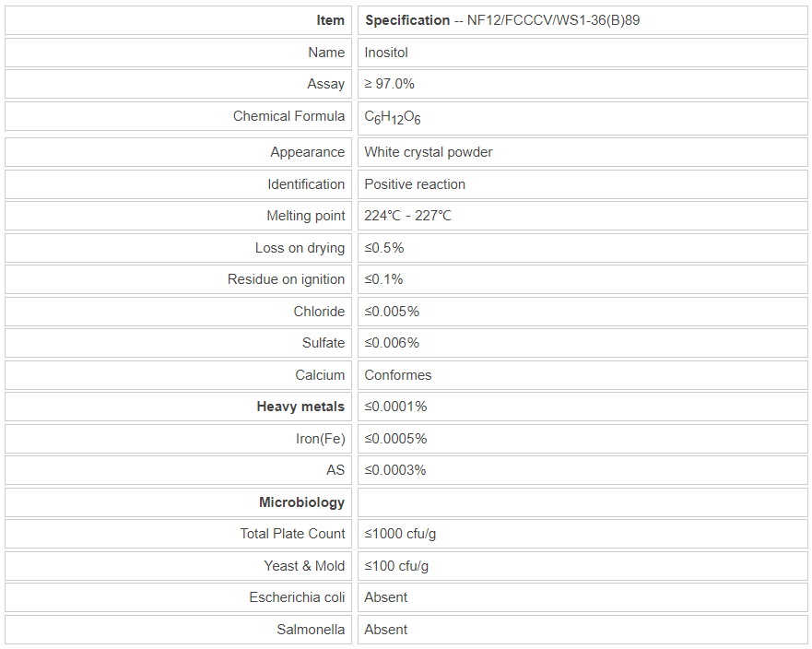
Task: Select the melting point 224℃ - 227℃ value
Action: tap(408, 216)
